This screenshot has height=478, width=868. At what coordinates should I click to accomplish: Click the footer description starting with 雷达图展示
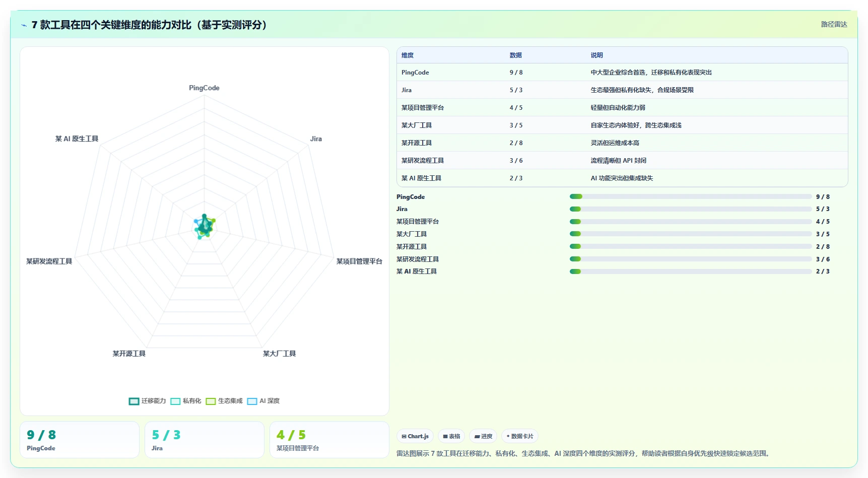coord(584,453)
